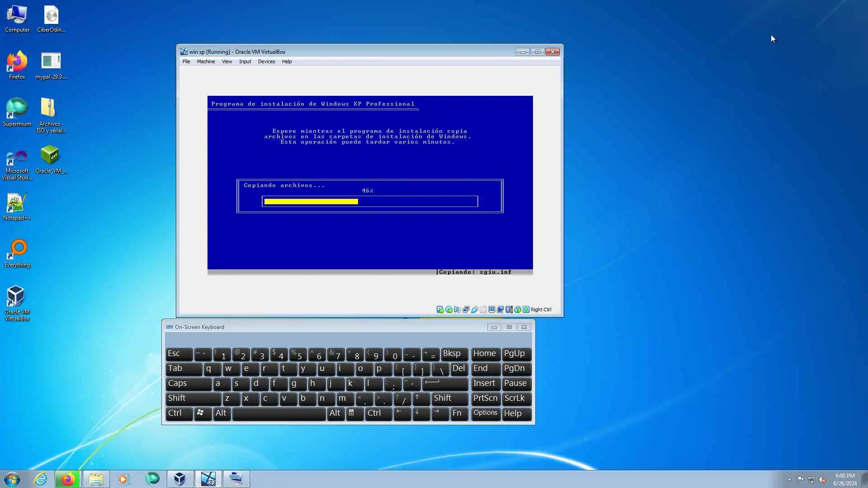This screenshot has height=488, width=868.
Task: Click the network adapters status icon
Action: (466, 310)
